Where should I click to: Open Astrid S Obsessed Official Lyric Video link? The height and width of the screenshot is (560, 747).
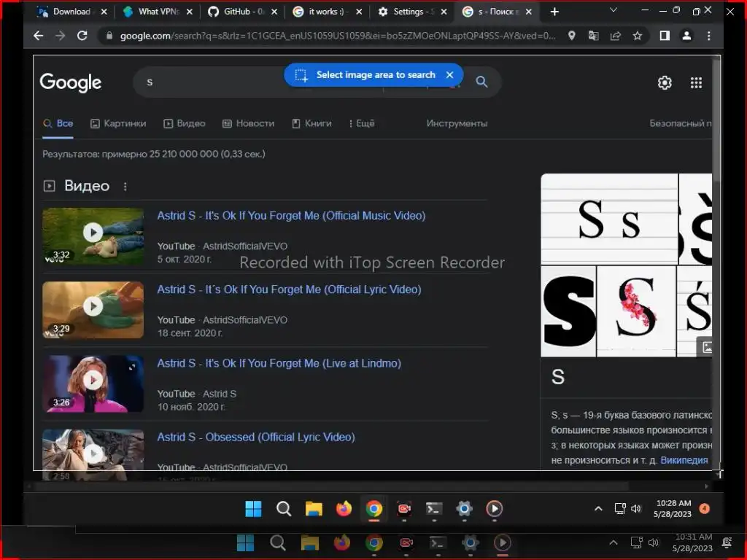[256, 437]
